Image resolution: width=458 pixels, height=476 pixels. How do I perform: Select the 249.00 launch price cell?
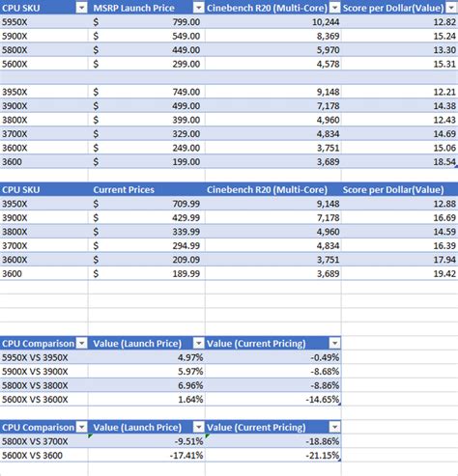click(147, 148)
